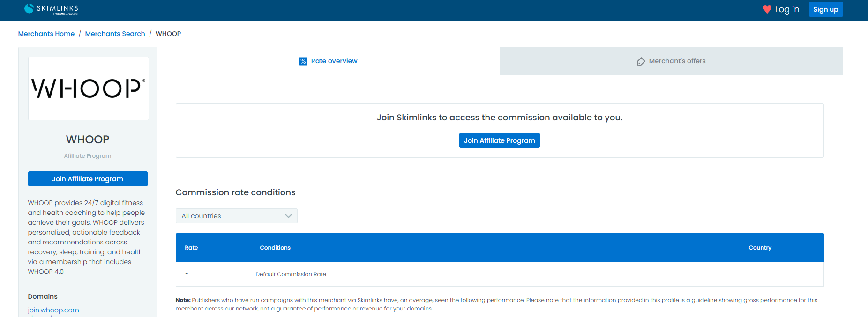Switch to the Merchant's offers tab
The width and height of the screenshot is (868, 317).
click(x=671, y=61)
